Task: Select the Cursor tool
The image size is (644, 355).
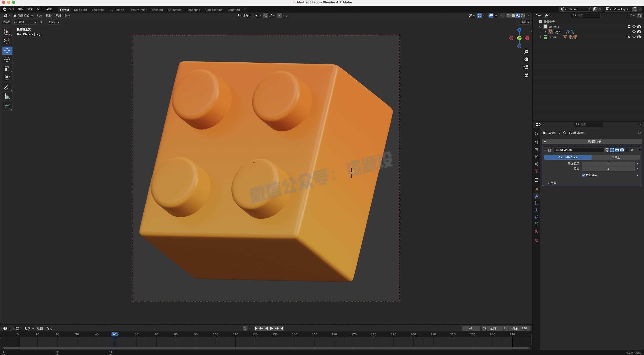Action: click(x=7, y=41)
